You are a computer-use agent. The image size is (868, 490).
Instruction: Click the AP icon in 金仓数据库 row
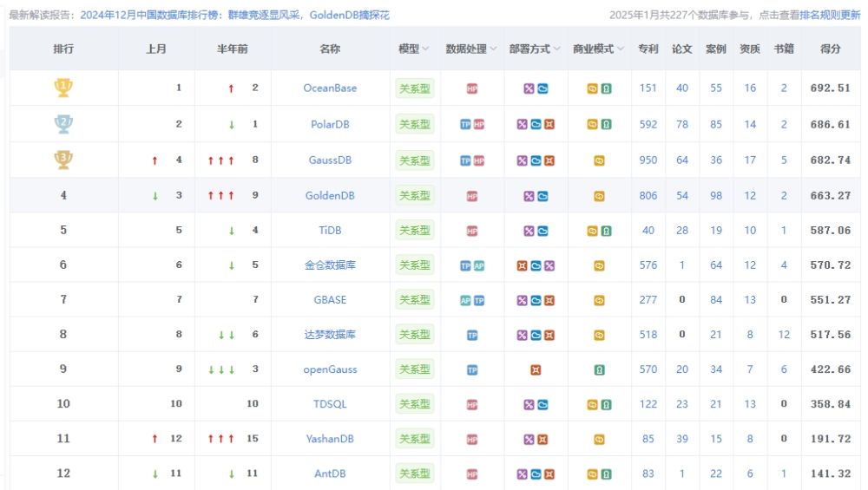coord(479,266)
